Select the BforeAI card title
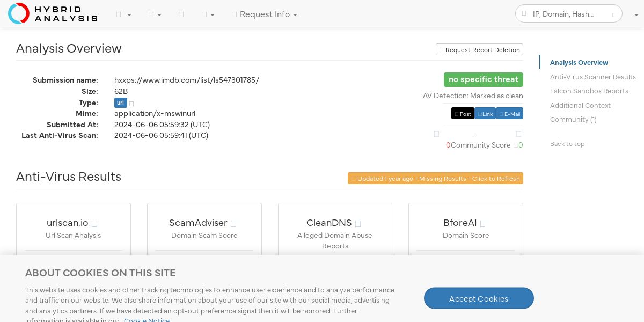644x322 pixels. coord(460,223)
